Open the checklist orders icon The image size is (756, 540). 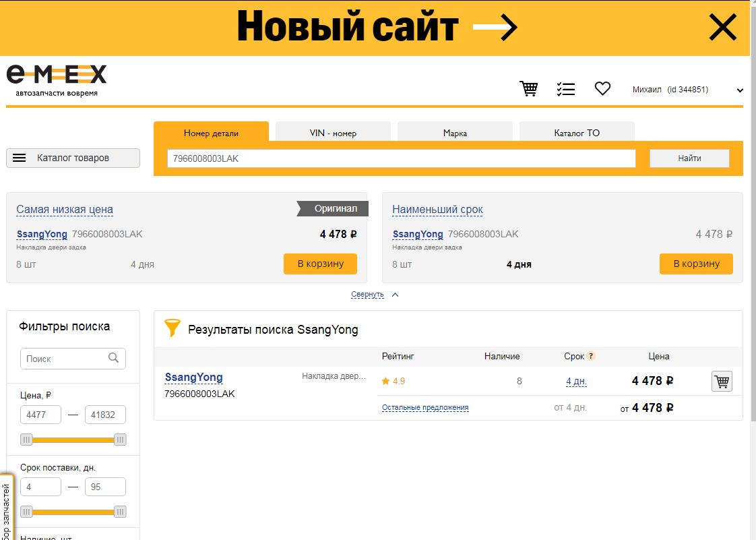coord(565,89)
